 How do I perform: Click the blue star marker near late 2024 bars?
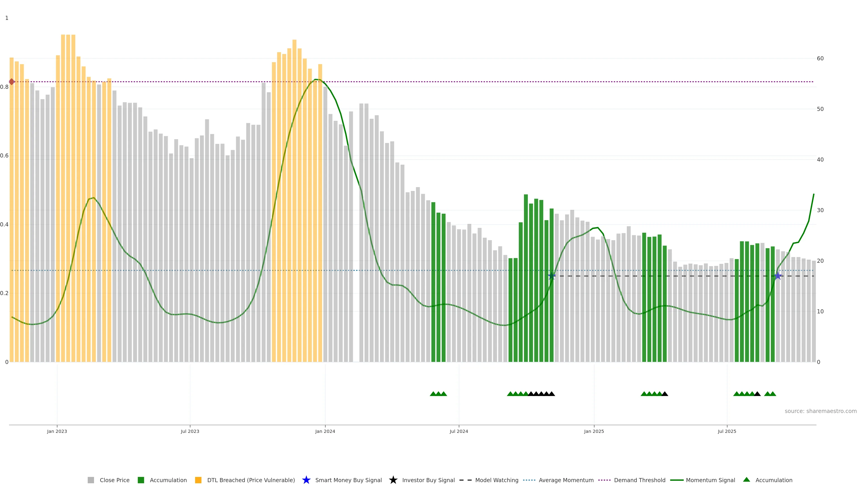coord(552,276)
